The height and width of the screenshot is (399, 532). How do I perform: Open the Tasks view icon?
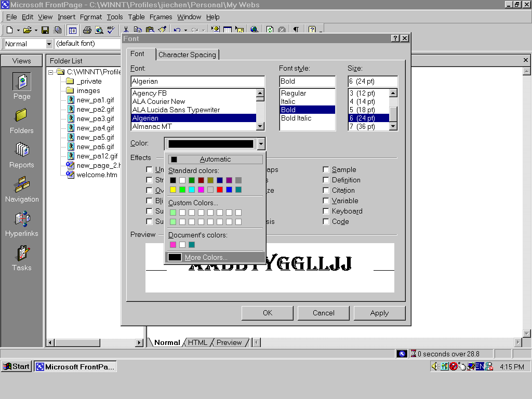[x=21, y=254]
